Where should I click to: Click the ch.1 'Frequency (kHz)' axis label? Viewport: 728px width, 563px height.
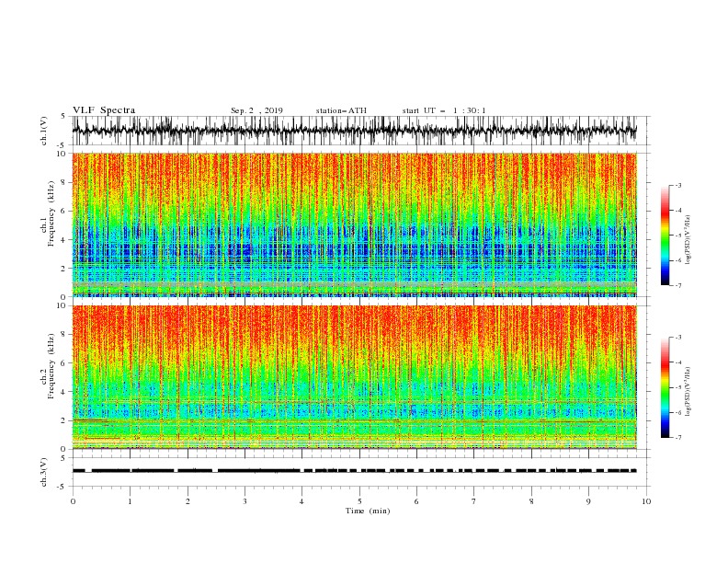pos(51,214)
